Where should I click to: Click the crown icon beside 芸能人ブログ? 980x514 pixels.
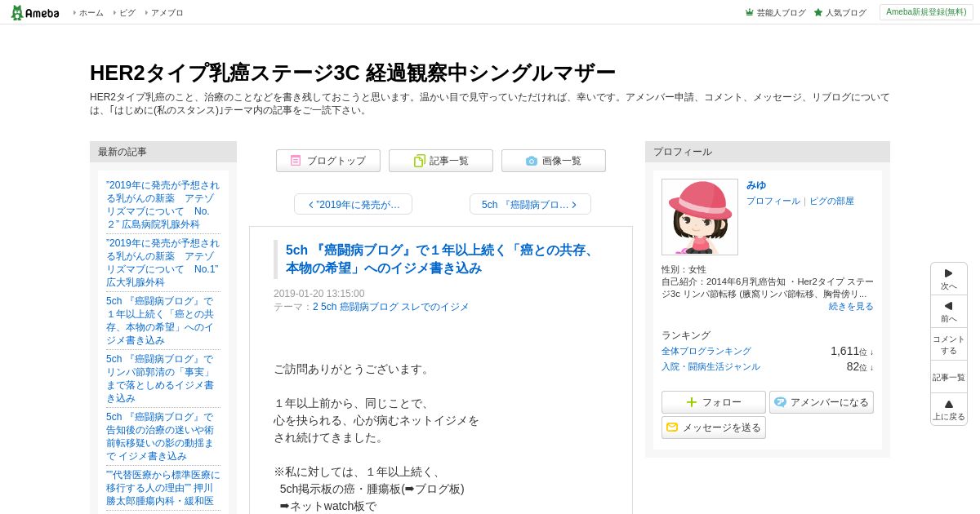(749, 12)
